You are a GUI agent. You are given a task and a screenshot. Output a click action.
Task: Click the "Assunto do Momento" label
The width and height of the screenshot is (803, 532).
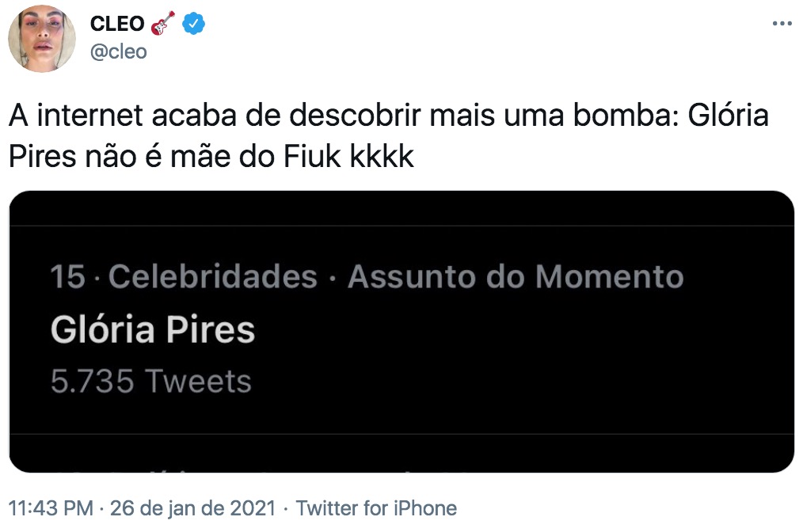(516, 277)
